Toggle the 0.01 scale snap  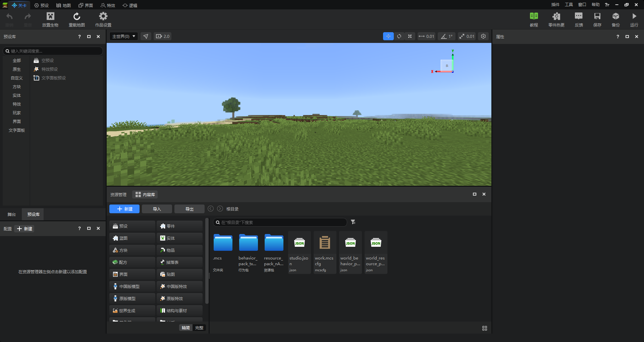tap(467, 36)
